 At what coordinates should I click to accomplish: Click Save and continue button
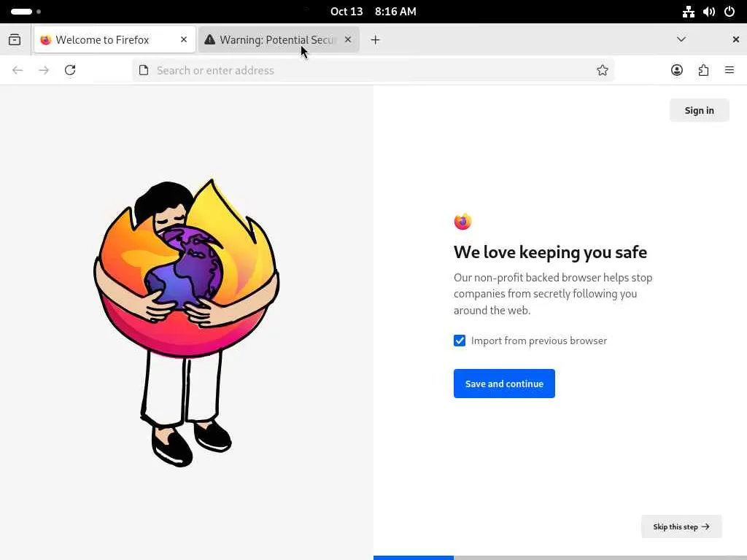click(x=504, y=384)
